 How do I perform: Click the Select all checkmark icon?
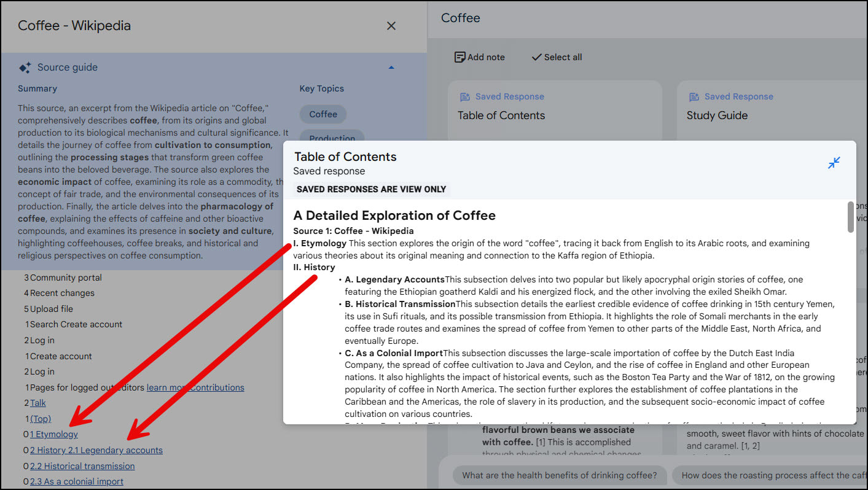coord(536,57)
